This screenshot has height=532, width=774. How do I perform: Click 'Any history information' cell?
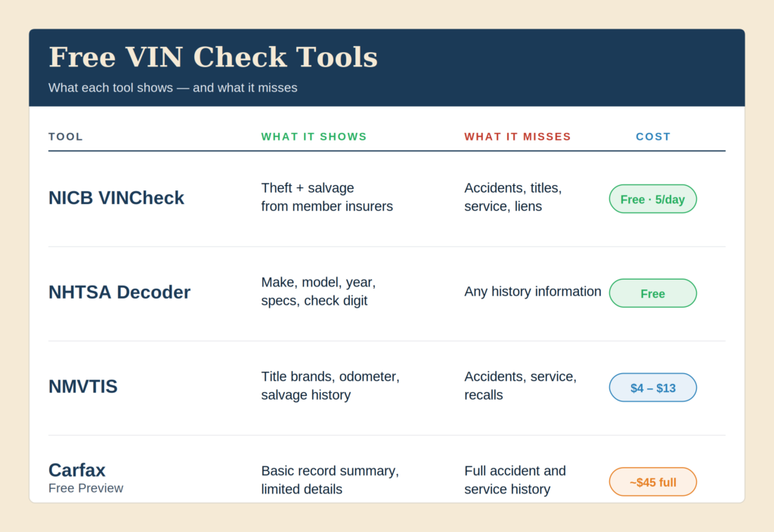click(x=533, y=292)
